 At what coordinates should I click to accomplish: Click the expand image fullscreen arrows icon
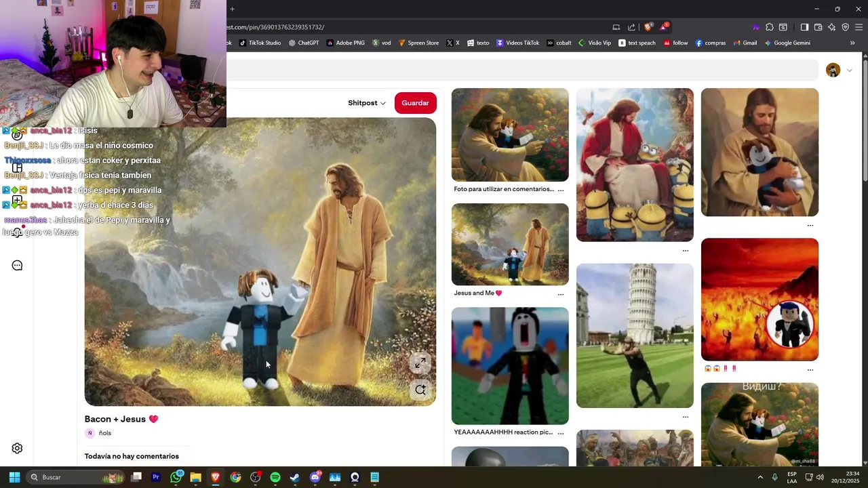coord(420,363)
